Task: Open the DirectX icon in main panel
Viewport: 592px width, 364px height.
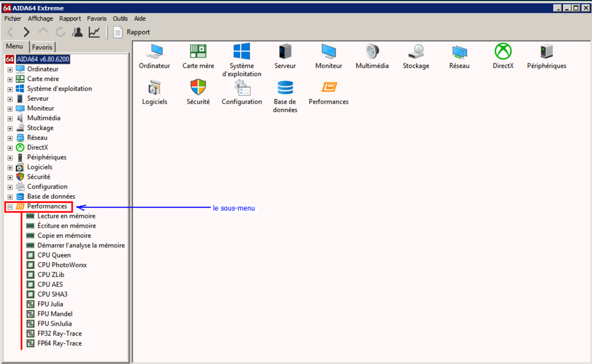Action: (x=503, y=52)
